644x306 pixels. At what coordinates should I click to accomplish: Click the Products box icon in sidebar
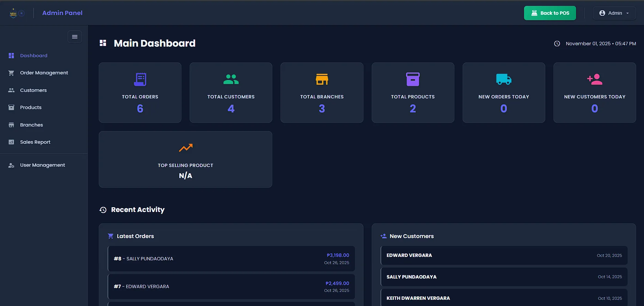coord(11,107)
